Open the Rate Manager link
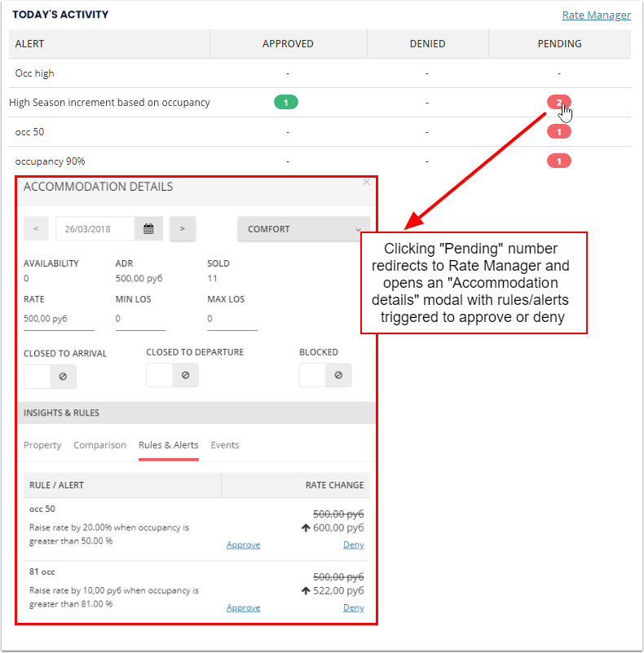The width and height of the screenshot is (644, 653). (x=596, y=15)
